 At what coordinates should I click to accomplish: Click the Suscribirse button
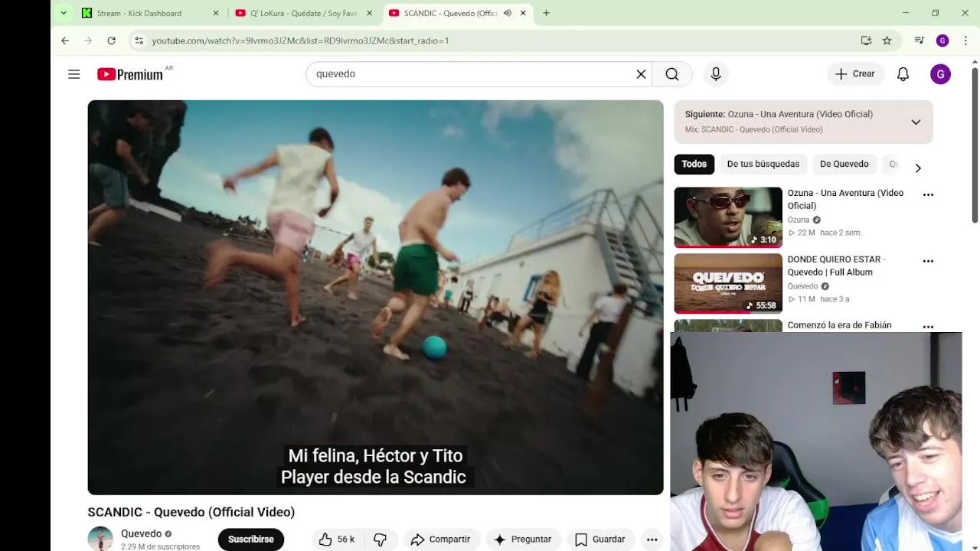point(251,540)
